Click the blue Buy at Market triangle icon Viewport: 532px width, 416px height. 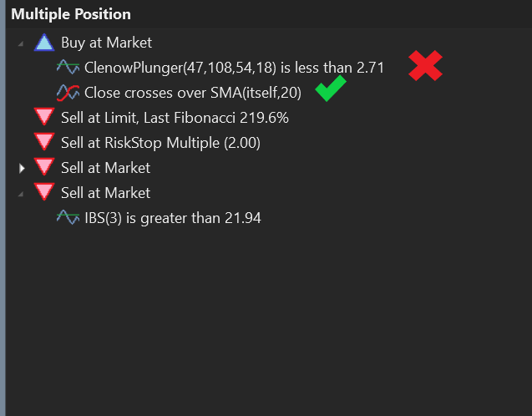(44, 43)
